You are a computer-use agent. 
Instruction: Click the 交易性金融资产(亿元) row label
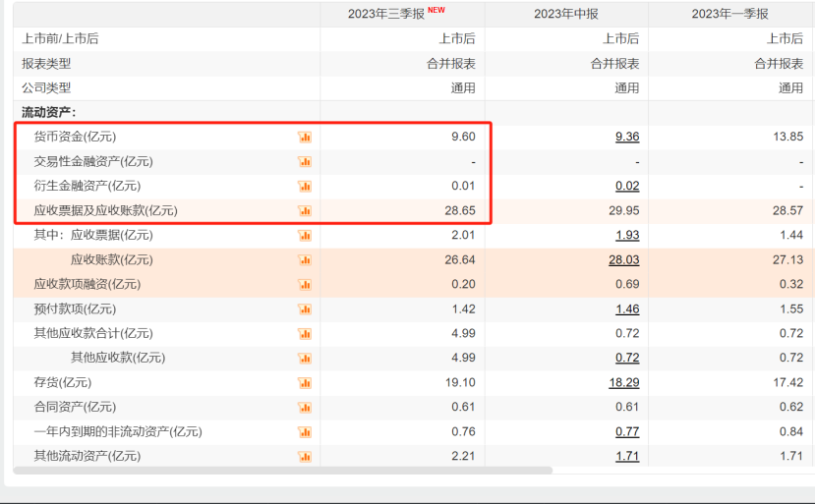pos(93,162)
